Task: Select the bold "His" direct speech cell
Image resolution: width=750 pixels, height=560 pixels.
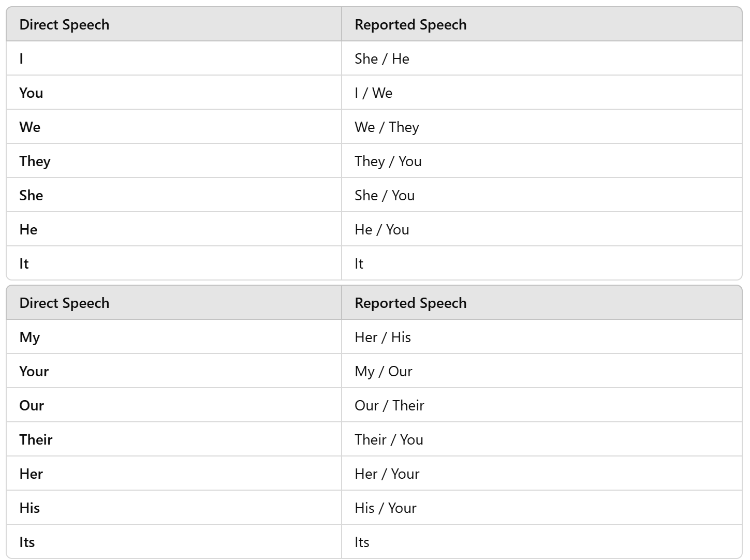Action: click(30, 508)
